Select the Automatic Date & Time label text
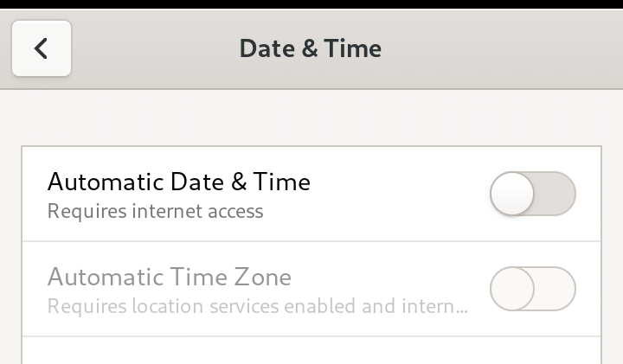Viewport: 623px width, 364px height. pos(178,182)
